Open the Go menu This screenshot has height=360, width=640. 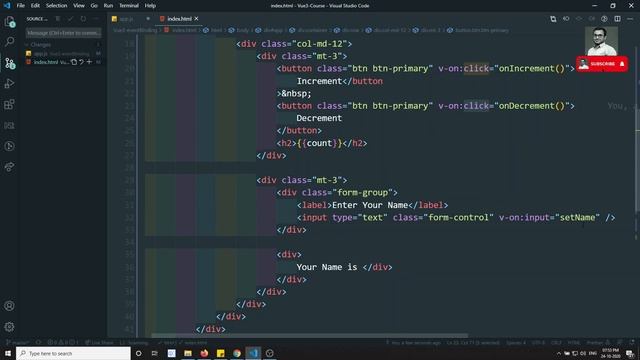pos(94,6)
